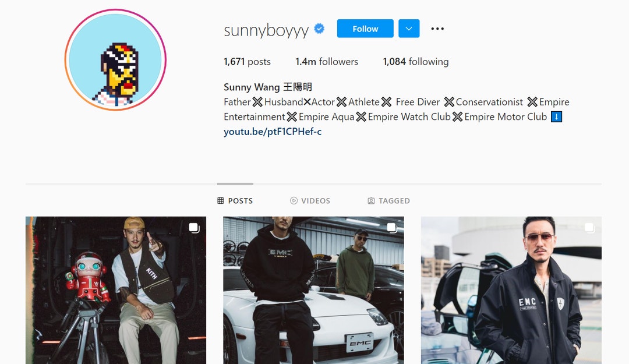
Task: Click the videos play icon
Action: (x=294, y=201)
